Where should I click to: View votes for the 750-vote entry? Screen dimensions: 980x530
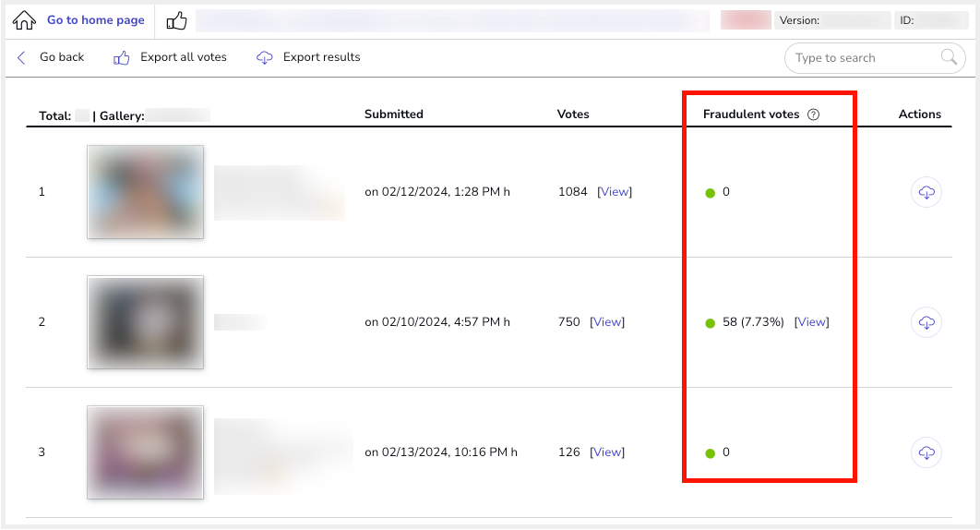click(x=607, y=322)
